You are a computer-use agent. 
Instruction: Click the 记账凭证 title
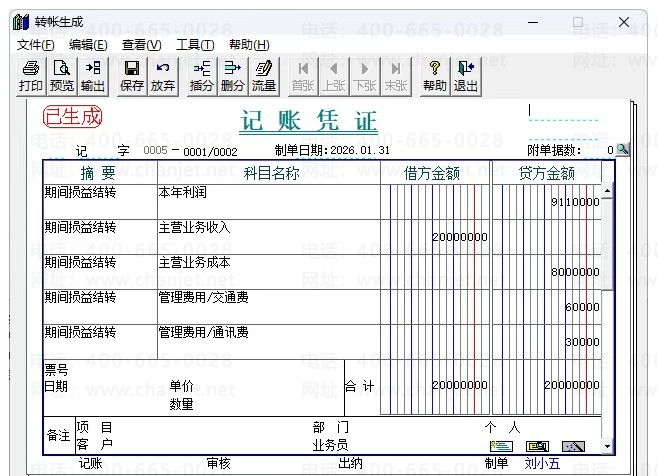(x=308, y=121)
